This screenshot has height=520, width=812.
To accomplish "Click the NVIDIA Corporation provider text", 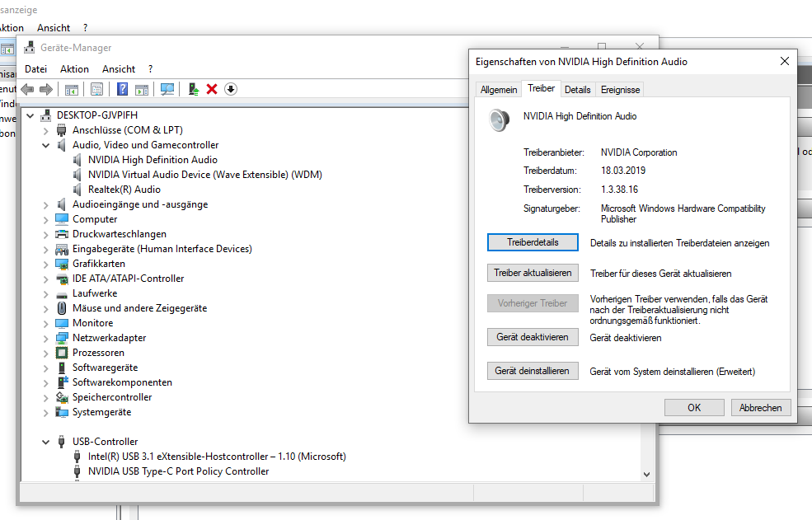I will (639, 152).
